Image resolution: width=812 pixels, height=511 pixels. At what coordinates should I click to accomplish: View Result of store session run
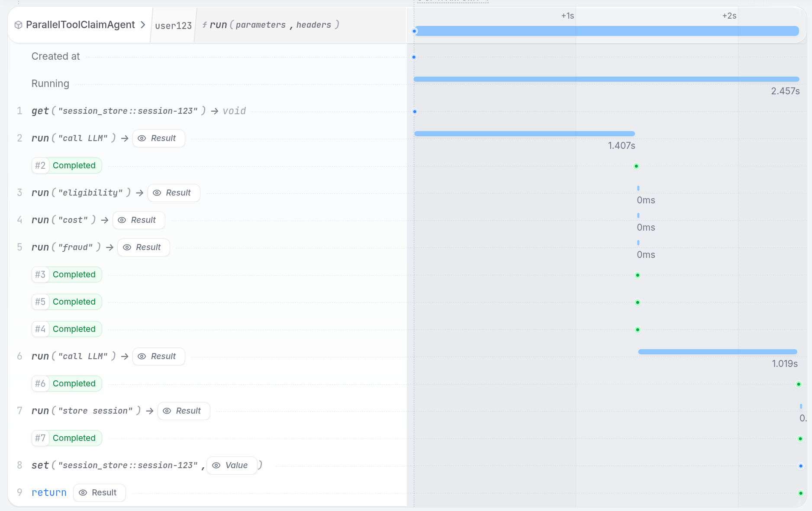184,411
